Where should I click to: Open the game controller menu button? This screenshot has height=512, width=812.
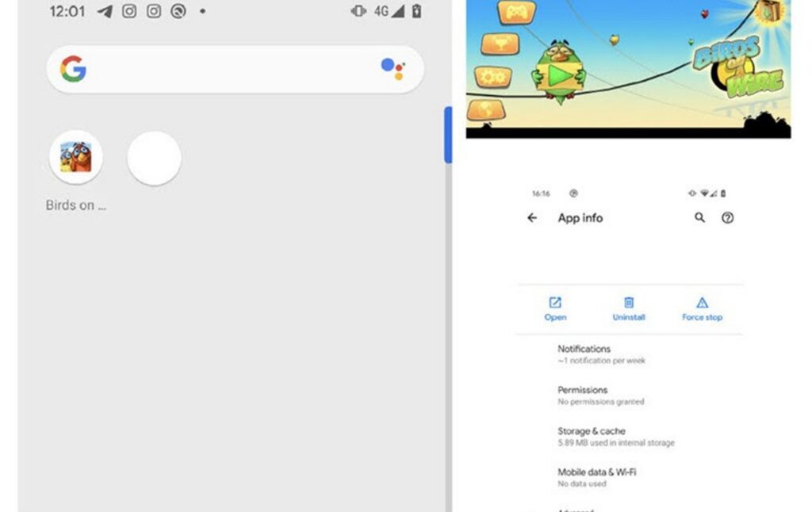click(516, 13)
